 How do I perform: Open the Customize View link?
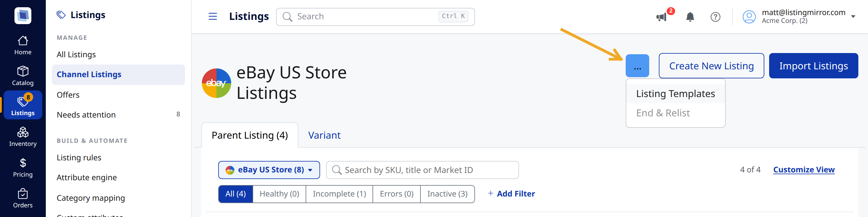pos(804,169)
